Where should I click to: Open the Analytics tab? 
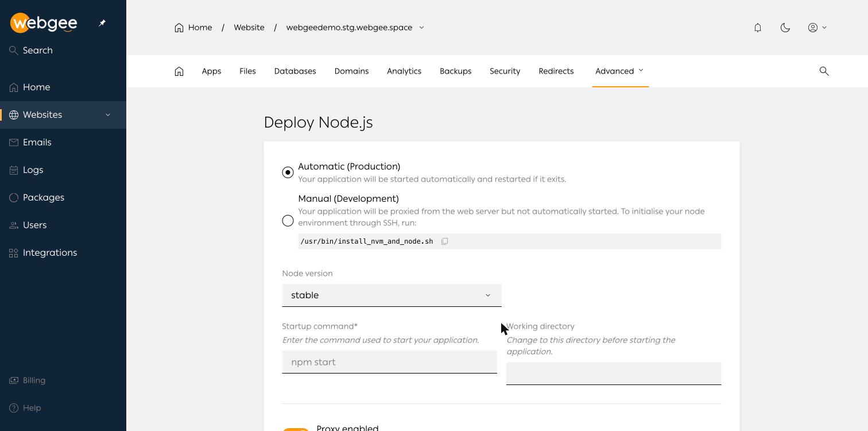pyautogui.click(x=404, y=71)
